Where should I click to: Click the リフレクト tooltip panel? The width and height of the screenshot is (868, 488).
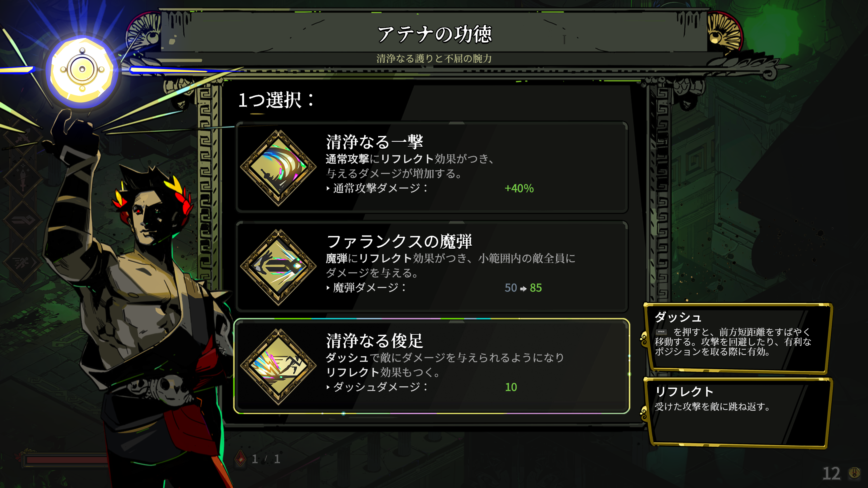pos(737,413)
